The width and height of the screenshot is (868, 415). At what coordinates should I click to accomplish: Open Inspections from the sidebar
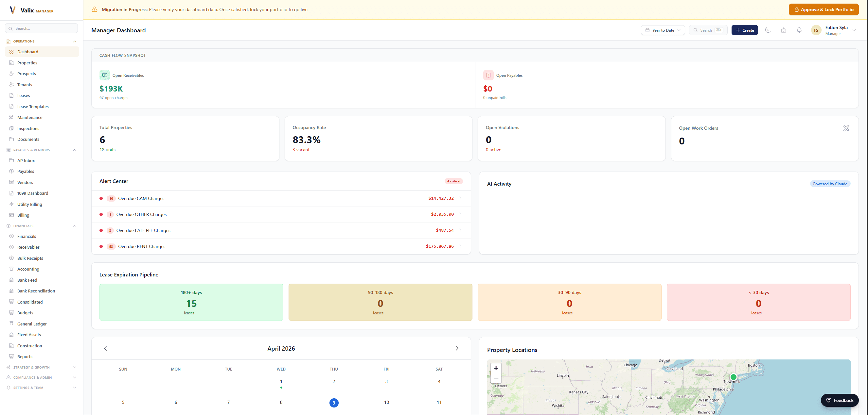(x=28, y=128)
